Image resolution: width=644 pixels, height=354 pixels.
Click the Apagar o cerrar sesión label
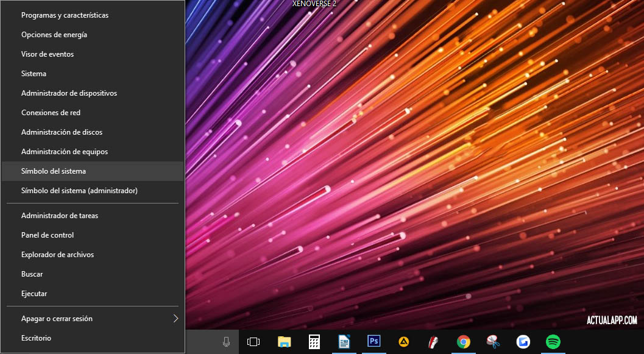(57, 319)
